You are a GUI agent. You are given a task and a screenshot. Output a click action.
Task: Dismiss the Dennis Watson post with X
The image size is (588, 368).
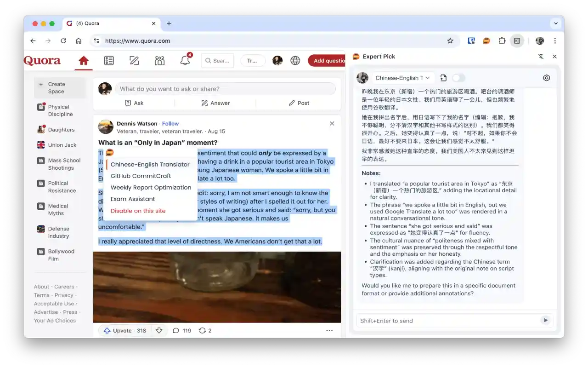click(332, 123)
